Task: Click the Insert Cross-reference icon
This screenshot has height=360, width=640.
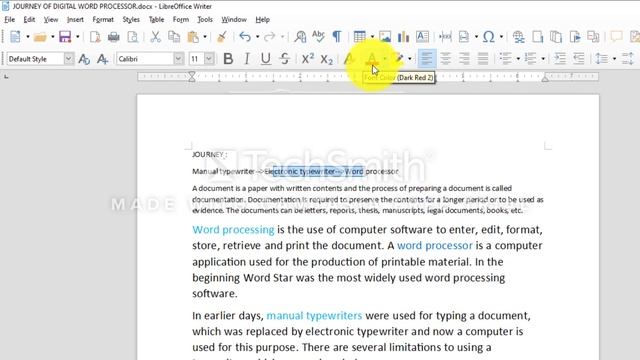Action: click(x=593, y=37)
